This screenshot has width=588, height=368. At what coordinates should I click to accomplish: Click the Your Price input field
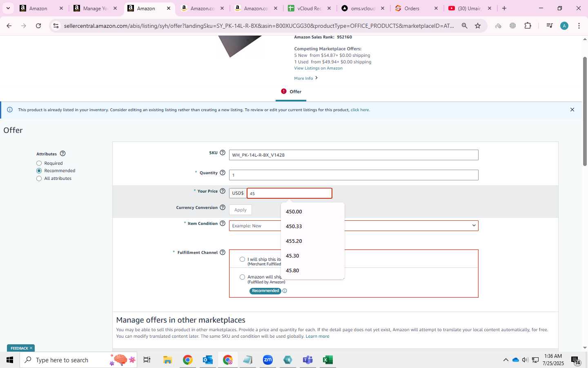[x=290, y=193]
